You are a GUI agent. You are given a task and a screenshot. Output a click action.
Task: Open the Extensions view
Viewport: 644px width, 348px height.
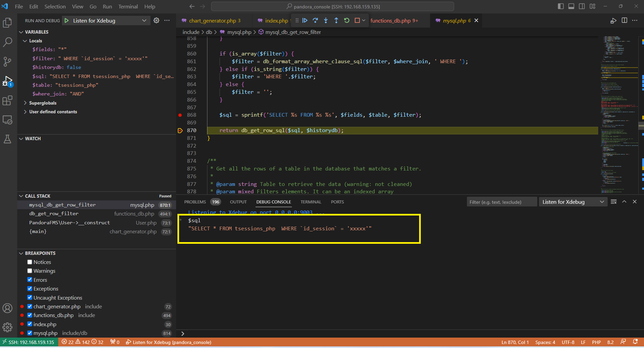(7, 101)
